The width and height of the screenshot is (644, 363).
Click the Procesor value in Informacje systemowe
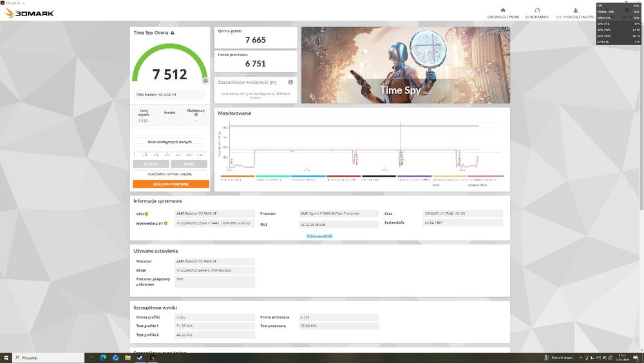coord(339,214)
